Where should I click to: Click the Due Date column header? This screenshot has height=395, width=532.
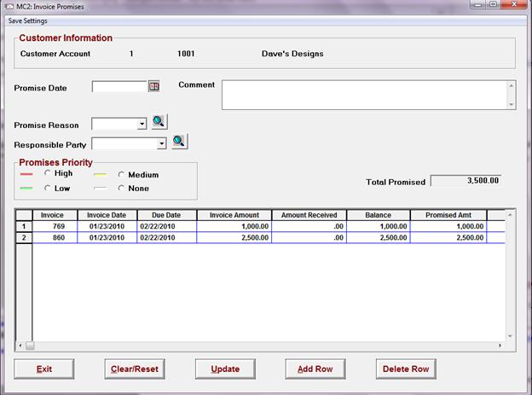pos(166,215)
